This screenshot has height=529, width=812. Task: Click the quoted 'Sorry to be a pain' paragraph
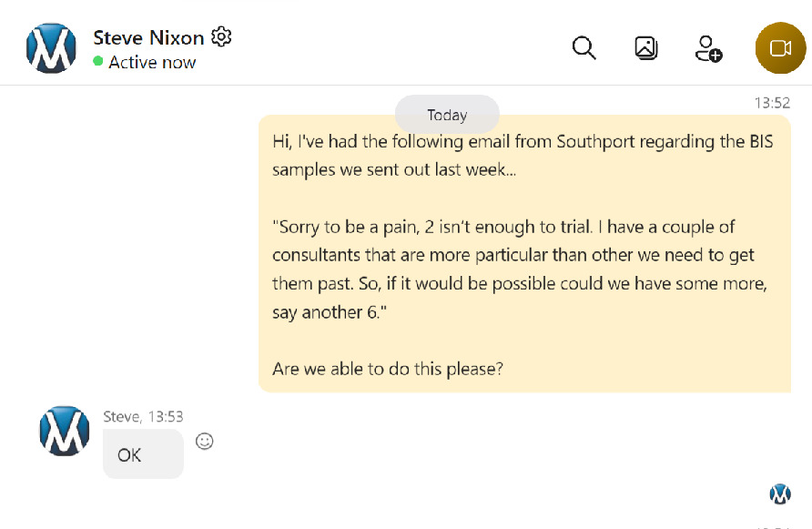(520, 269)
